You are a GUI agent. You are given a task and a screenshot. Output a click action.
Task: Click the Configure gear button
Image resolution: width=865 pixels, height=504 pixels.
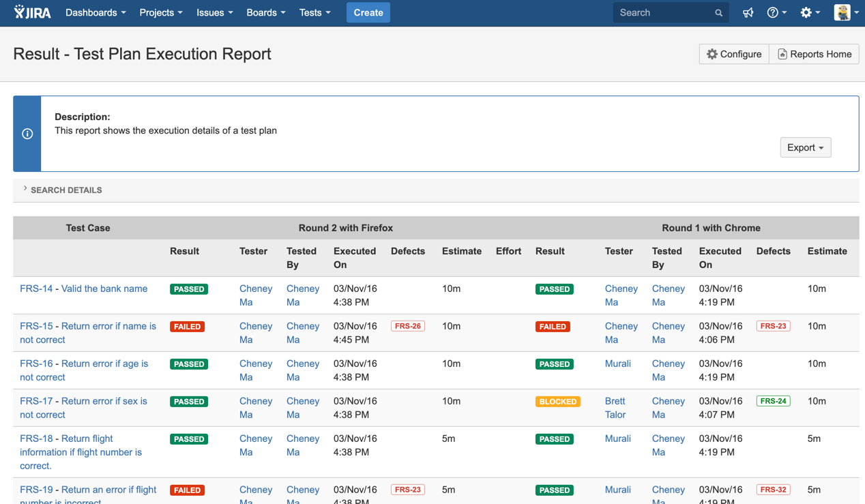coord(734,55)
